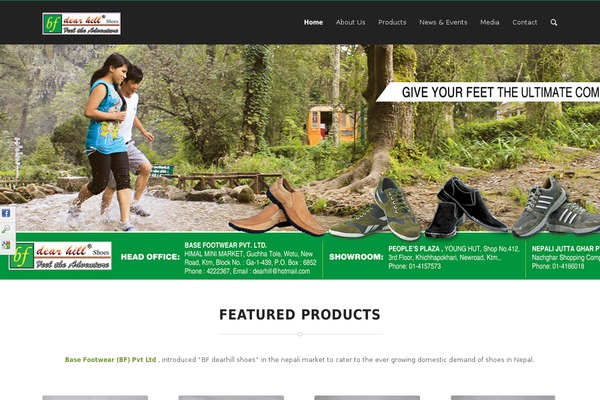This screenshot has width=600, height=400.
Task: Click the circle marker under Featured Products
Action: [300, 334]
